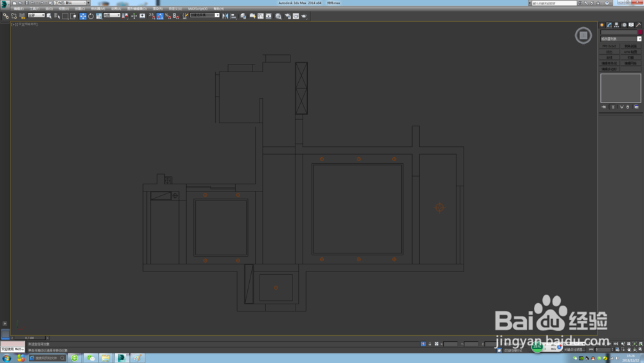Viewport: 644px width, 363px height.
Task: Toggle the Selection Lock padlock
Action: click(x=430, y=344)
